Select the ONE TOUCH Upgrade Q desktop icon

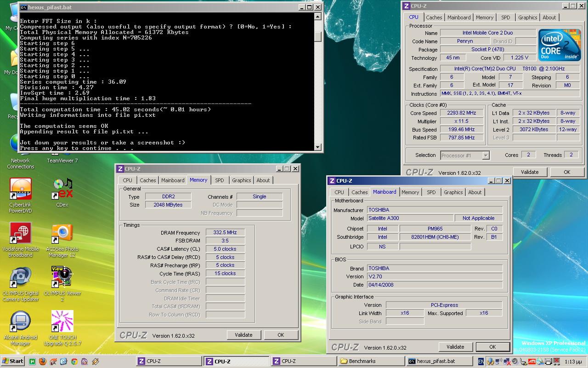(62, 328)
